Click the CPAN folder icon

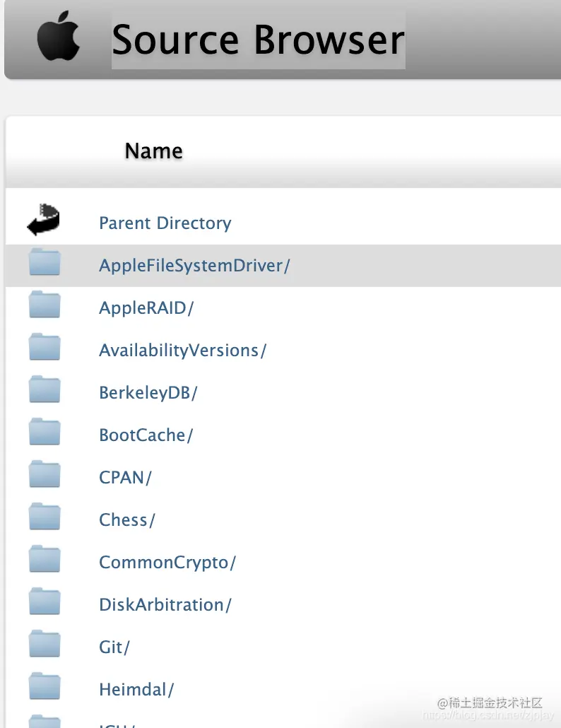click(45, 474)
